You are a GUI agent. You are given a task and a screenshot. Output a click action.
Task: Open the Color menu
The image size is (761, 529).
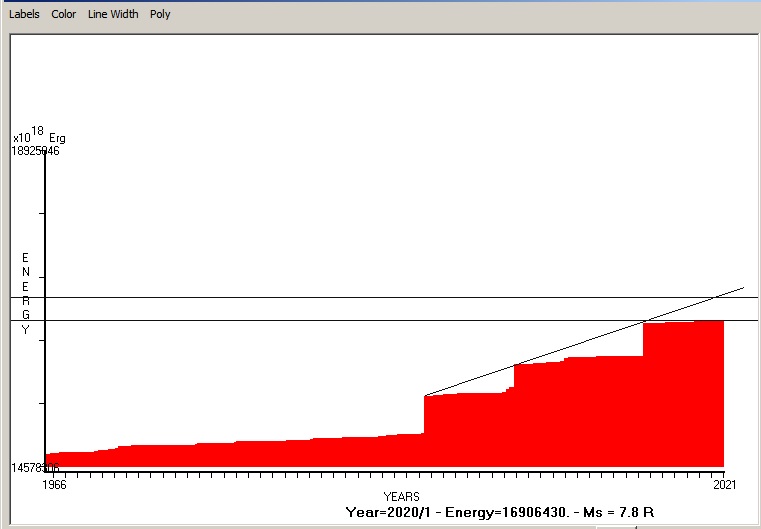(x=63, y=15)
